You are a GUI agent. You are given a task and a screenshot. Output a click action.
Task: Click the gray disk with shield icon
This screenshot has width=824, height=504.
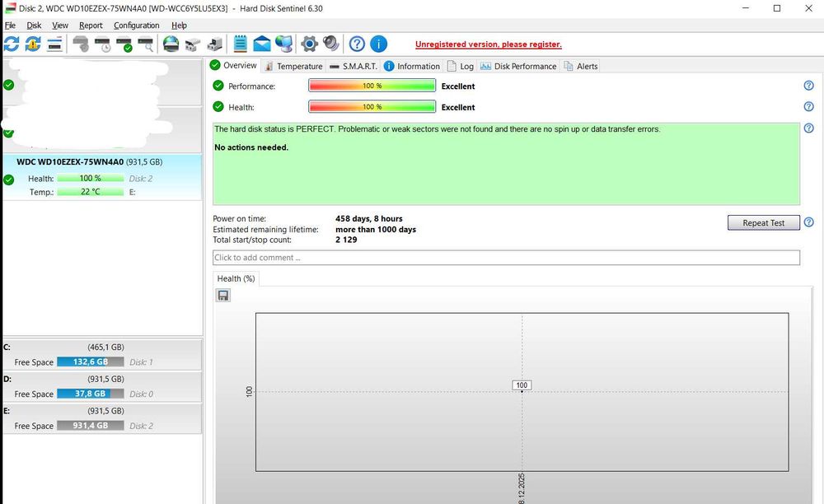81,44
